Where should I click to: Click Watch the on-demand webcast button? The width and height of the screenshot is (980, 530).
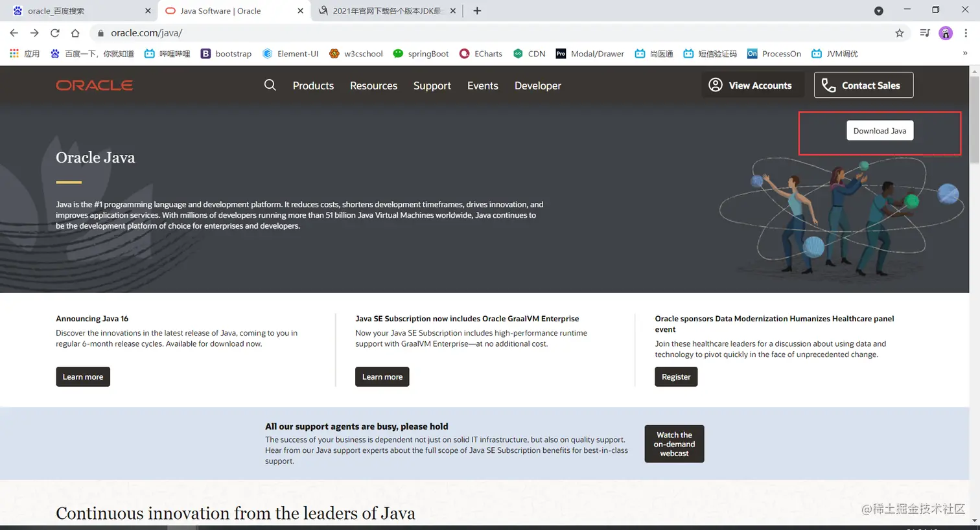coord(674,444)
